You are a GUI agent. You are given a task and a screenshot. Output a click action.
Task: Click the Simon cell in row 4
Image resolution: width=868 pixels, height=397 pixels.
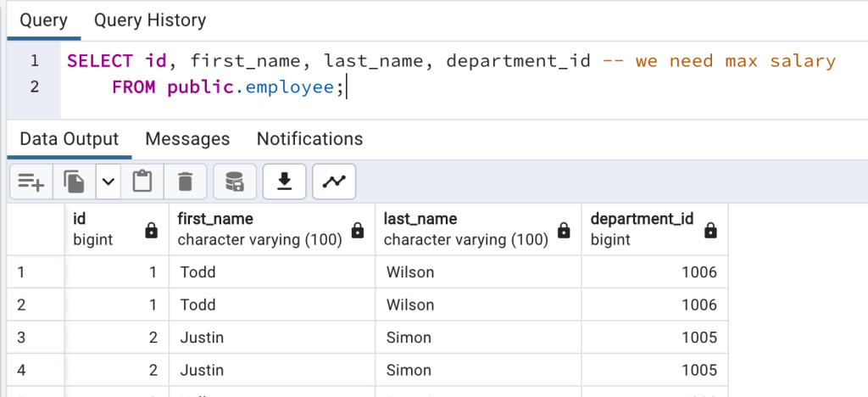pyautogui.click(x=409, y=370)
